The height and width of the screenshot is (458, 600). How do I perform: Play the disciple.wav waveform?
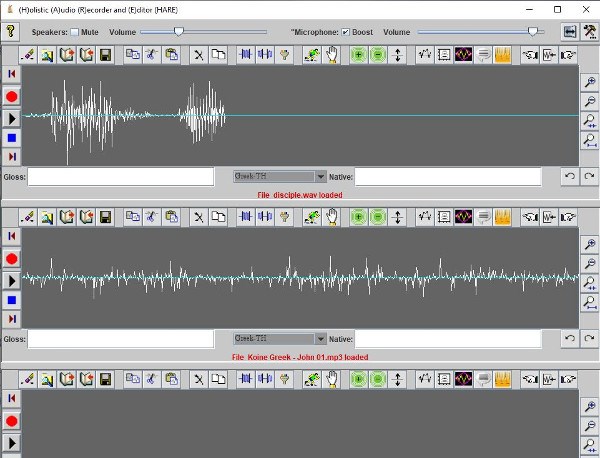pyautogui.click(x=12, y=119)
